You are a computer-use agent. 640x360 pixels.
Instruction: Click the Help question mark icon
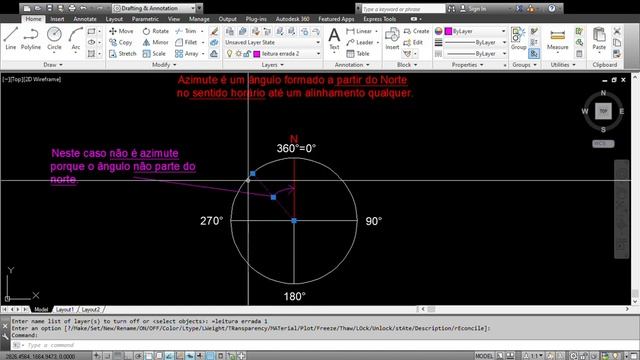tap(551, 8)
